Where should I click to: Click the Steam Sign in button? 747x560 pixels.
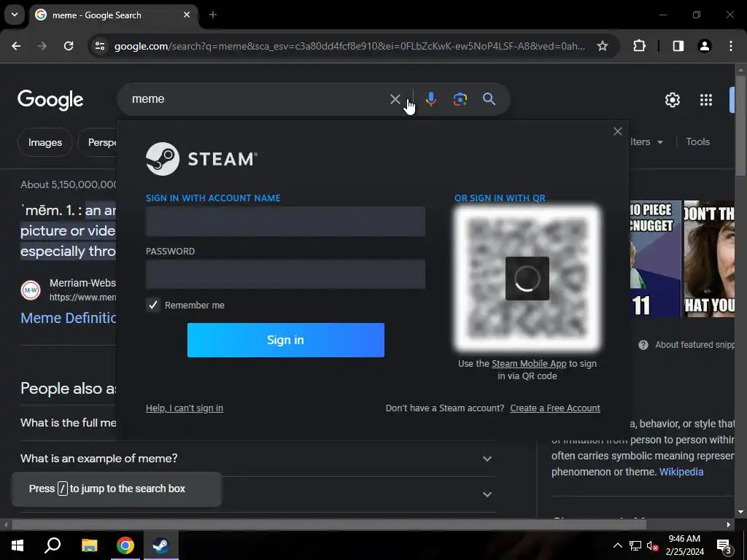click(x=285, y=340)
